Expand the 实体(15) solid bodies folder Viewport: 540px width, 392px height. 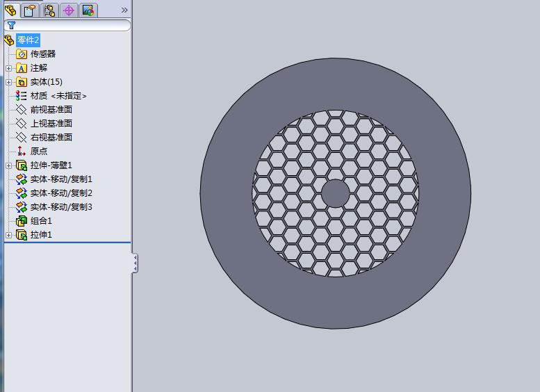[x=8, y=82]
